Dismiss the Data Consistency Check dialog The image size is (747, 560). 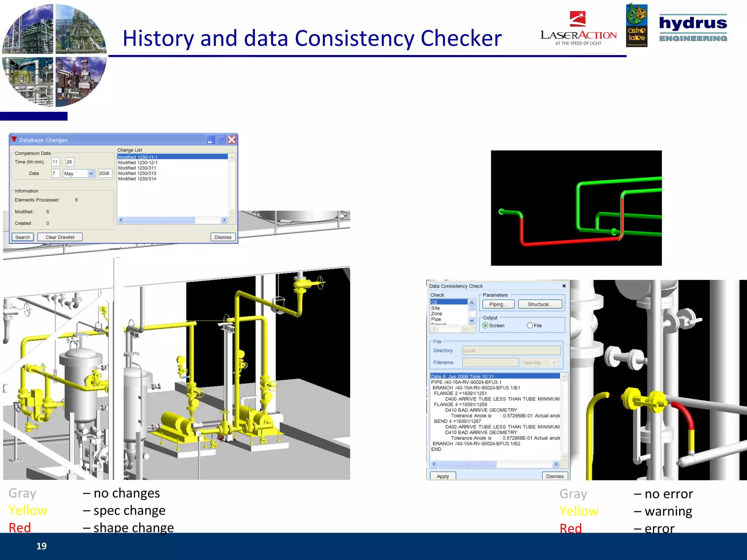pos(555,476)
